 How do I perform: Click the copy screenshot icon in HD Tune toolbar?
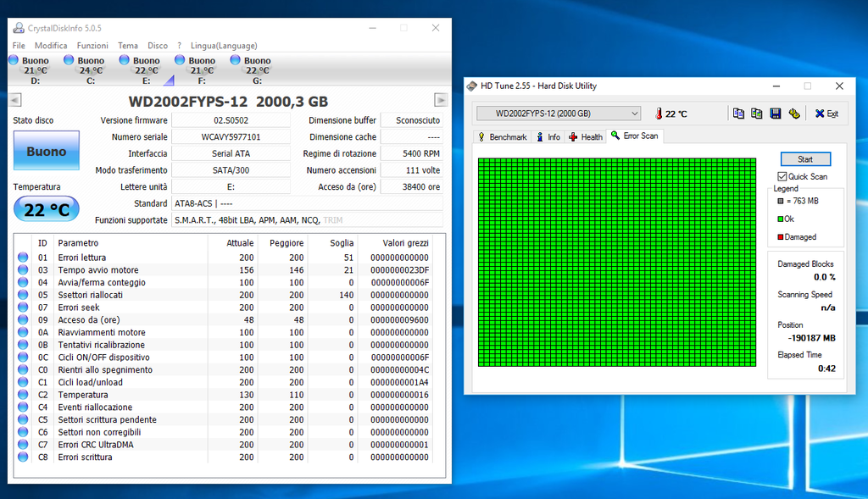[756, 114]
